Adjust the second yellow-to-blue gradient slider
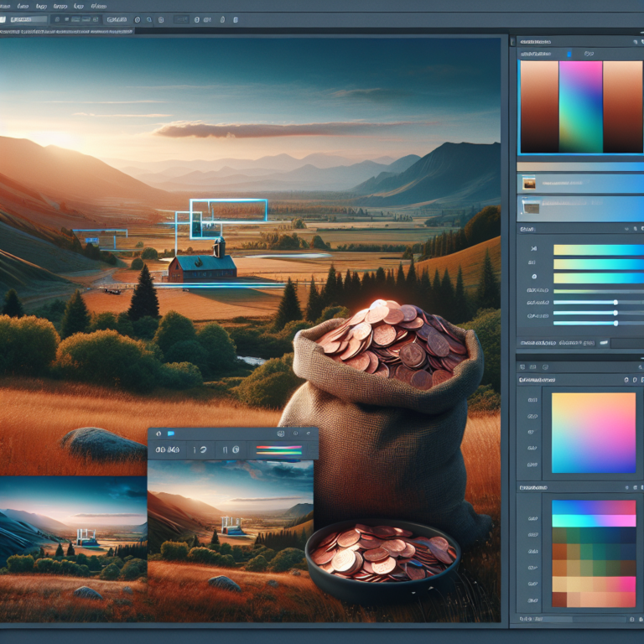 coord(599,264)
